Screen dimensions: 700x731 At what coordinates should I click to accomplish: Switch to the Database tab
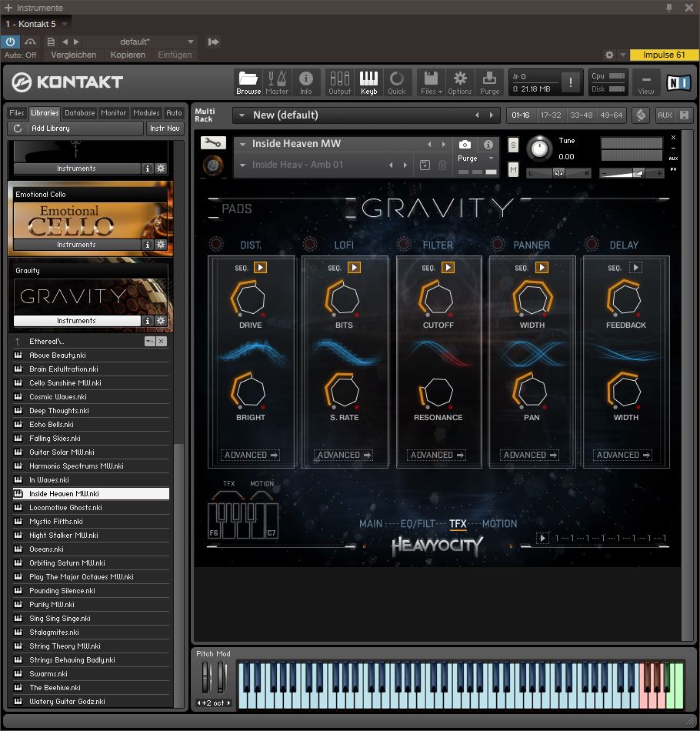coord(80,113)
